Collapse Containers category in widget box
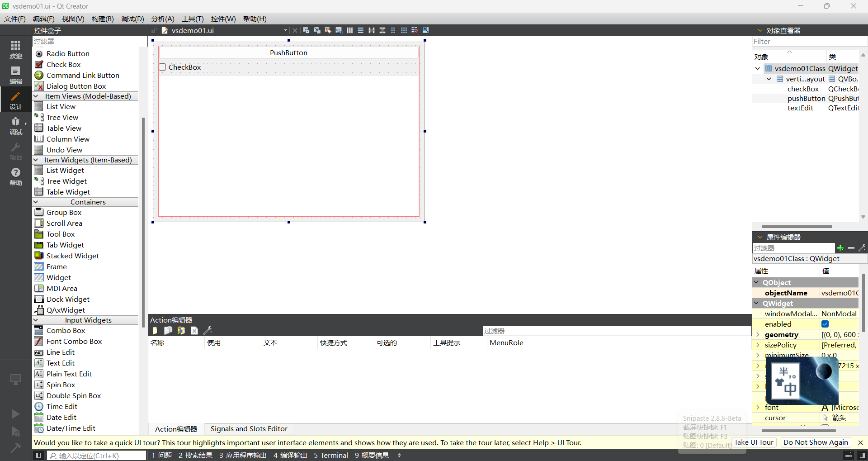This screenshot has width=868, height=461. pos(36,202)
